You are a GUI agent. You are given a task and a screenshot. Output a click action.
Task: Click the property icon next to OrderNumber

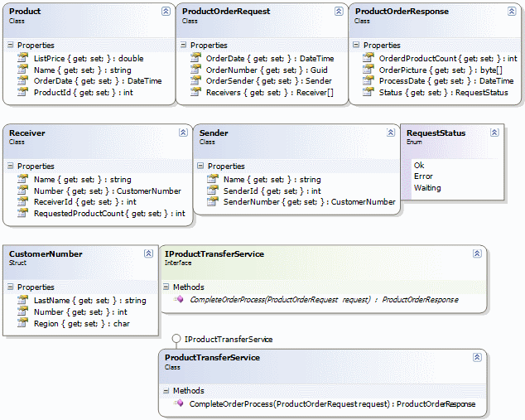click(195, 70)
